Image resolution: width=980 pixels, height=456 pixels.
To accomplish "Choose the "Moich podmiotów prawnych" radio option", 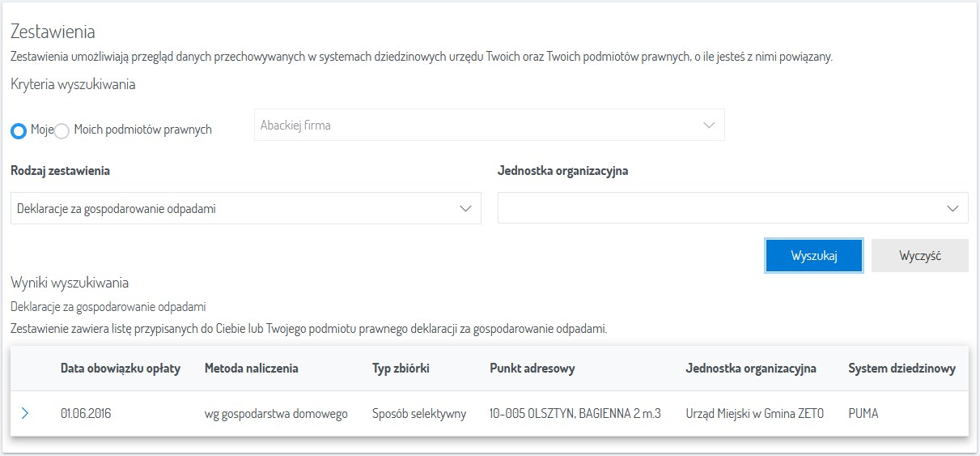I will coord(62,130).
